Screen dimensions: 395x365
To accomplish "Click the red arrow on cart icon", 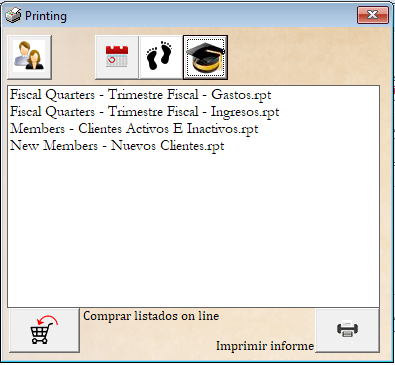I will pos(48,320).
